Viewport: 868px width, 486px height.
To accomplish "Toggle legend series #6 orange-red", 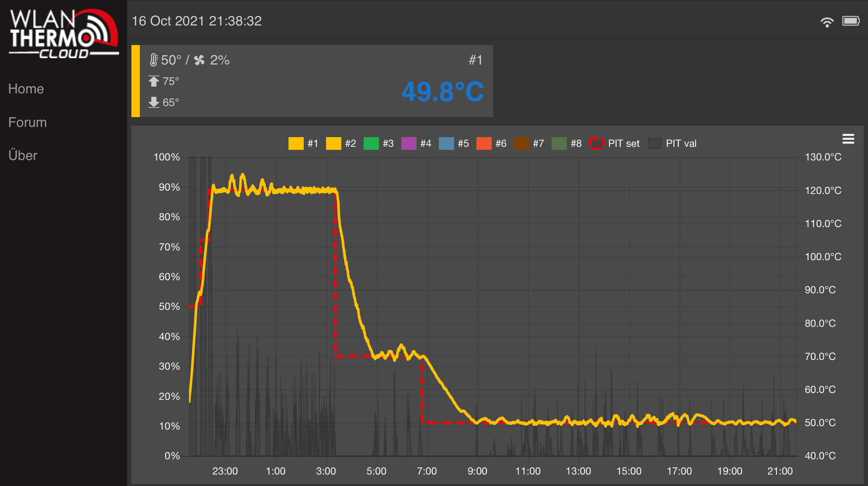I will point(491,144).
